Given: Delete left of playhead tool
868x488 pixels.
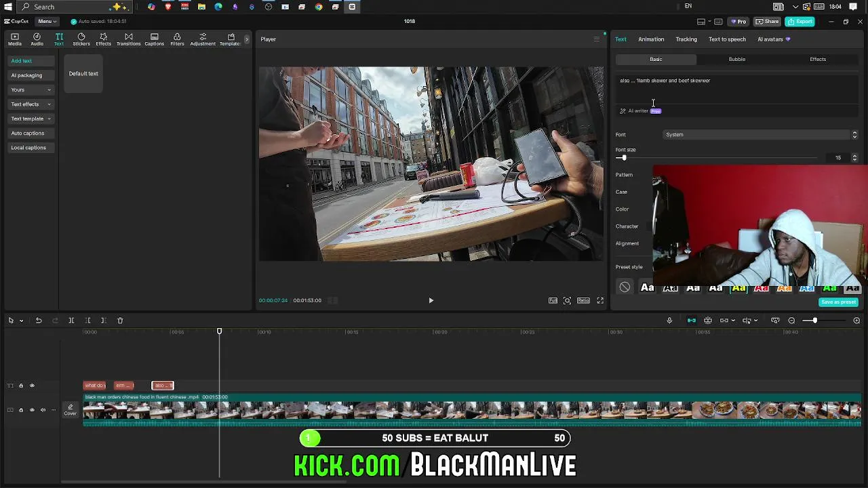Looking at the screenshot, I should tap(87, 321).
